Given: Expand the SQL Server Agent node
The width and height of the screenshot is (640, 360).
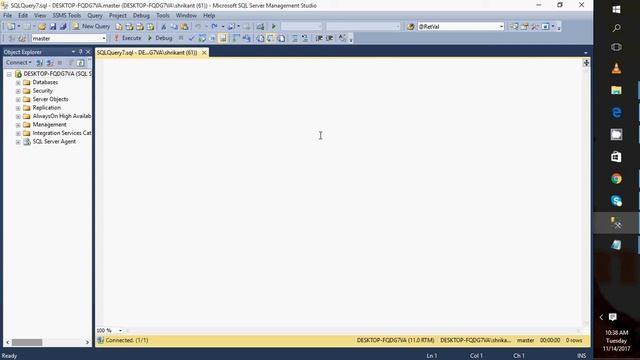Looking at the screenshot, I should pyautogui.click(x=18, y=142).
